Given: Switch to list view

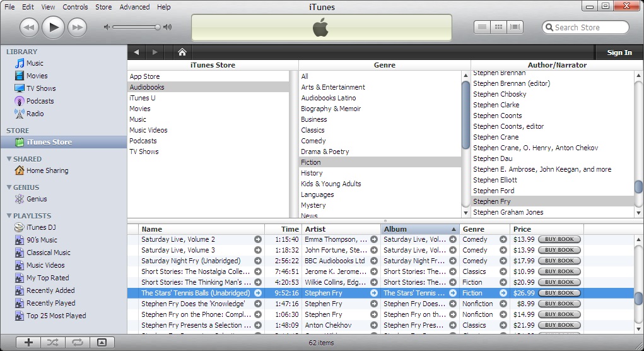Looking at the screenshot, I should coord(482,27).
